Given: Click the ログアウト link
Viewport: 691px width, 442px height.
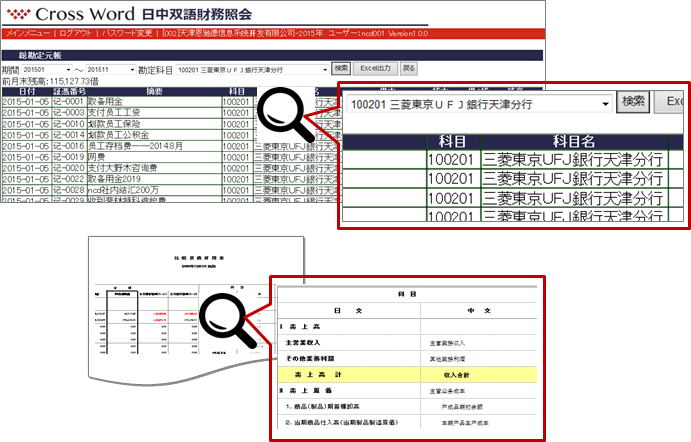Looking at the screenshot, I should click(75, 33).
